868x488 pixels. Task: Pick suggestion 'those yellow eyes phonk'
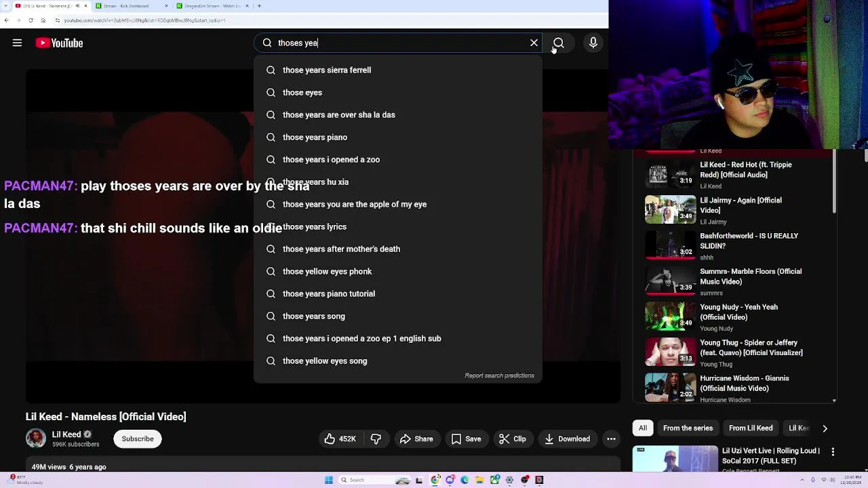398,271
